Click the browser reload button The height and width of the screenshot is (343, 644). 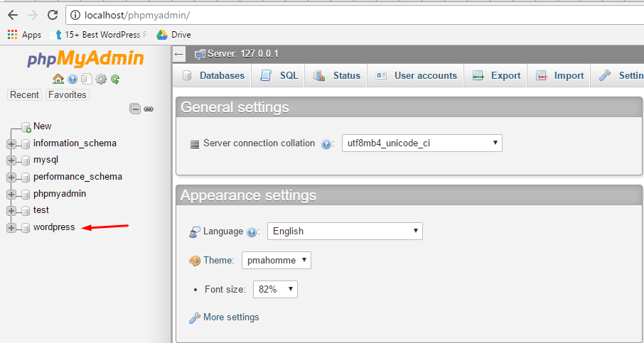tap(53, 15)
